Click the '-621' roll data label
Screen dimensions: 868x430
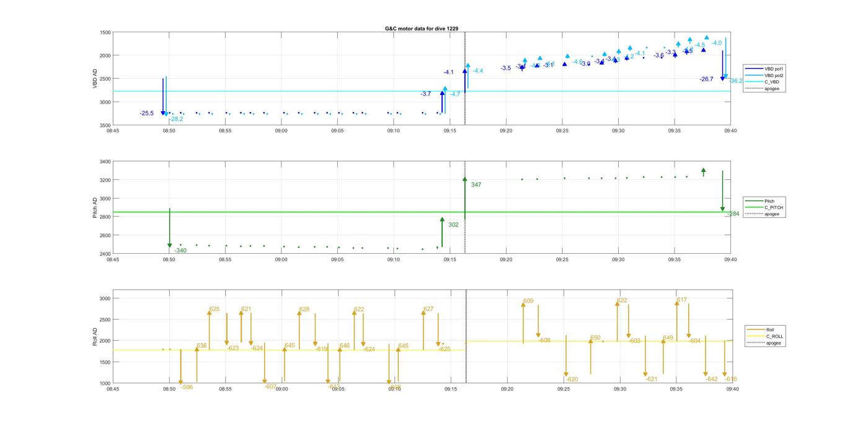[651, 379]
